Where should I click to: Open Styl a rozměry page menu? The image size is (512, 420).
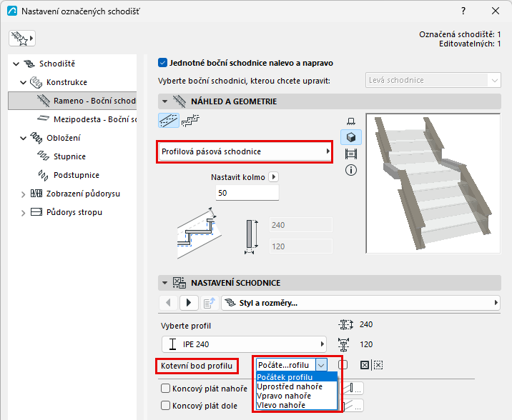360,303
